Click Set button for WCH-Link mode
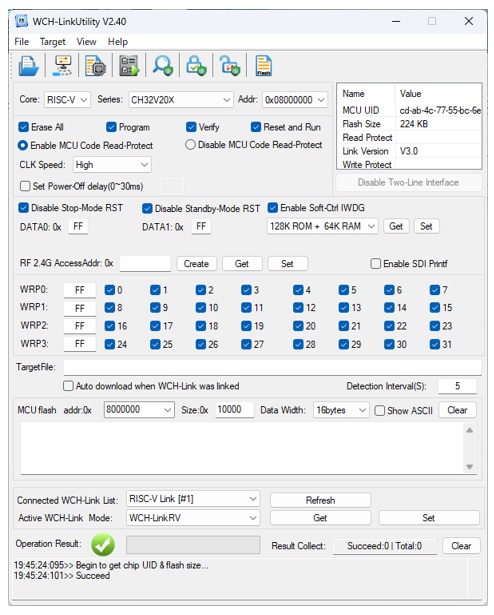 428,518
